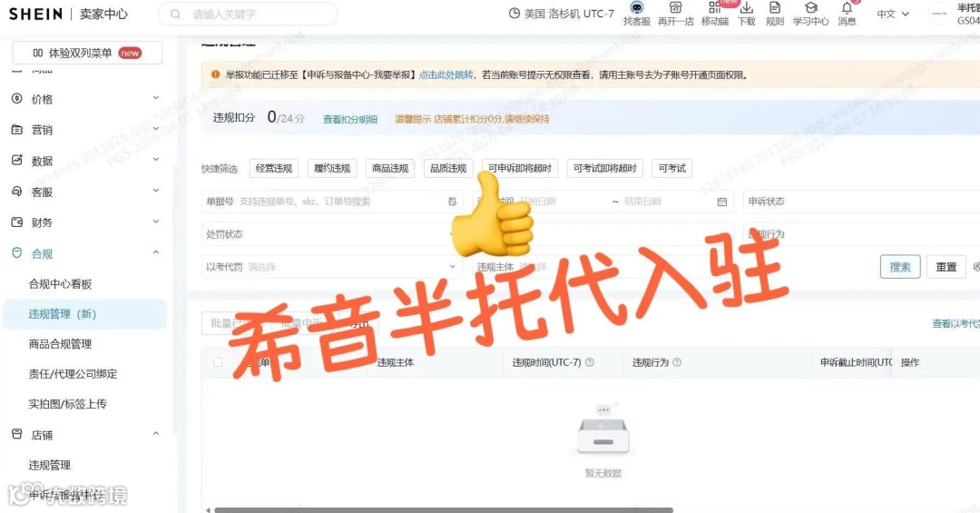Screen dimensions: 980x513
Task: Click the SHEIN logo
Action: tap(35, 14)
